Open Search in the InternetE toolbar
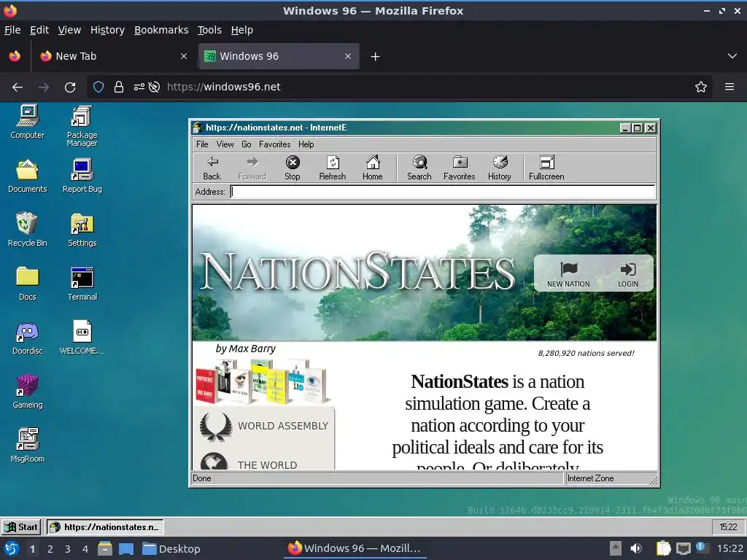 pos(419,168)
